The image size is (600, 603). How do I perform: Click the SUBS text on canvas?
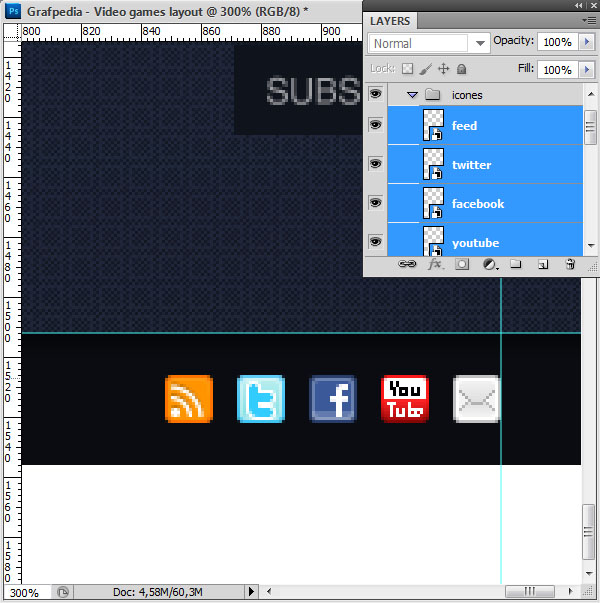pos(313,91)
